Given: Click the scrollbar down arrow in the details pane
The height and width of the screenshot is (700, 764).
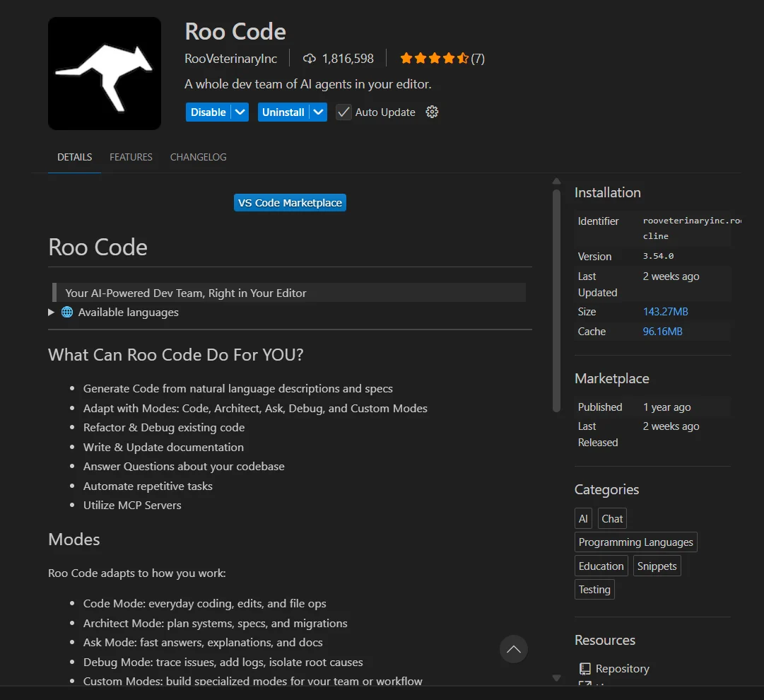Looking at the screenshot, I should (556, 678).
